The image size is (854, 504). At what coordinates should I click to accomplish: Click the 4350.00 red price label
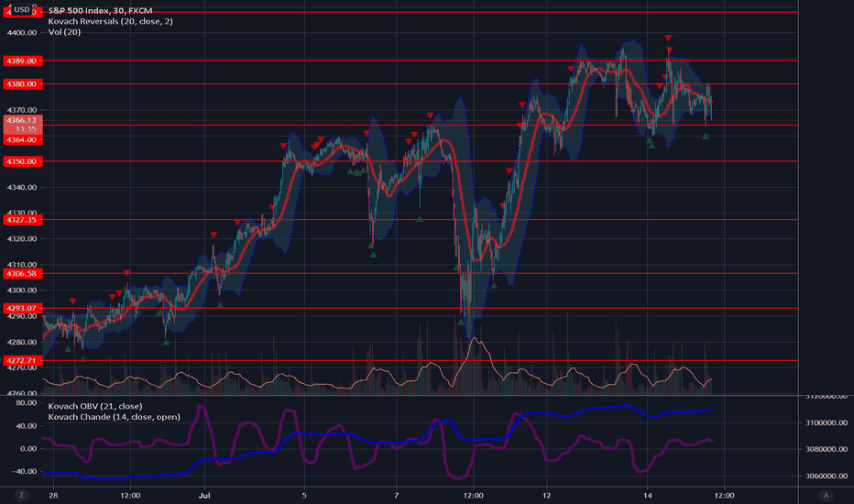coord(23,161)
